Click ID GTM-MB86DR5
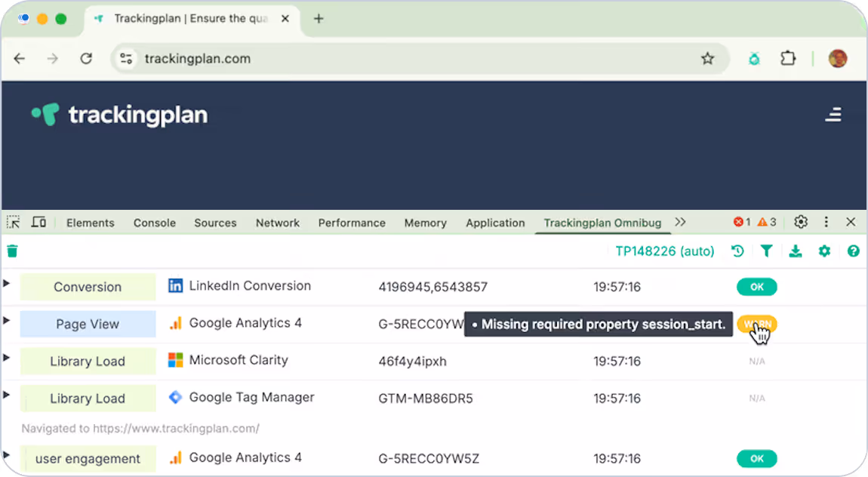The image size is (868, 477). 426,399
